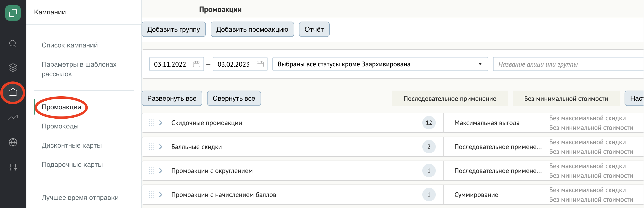Screen dimensions: 644x208
Task: Click Без минимальной стоимости header label
Action: click(566, 99)
